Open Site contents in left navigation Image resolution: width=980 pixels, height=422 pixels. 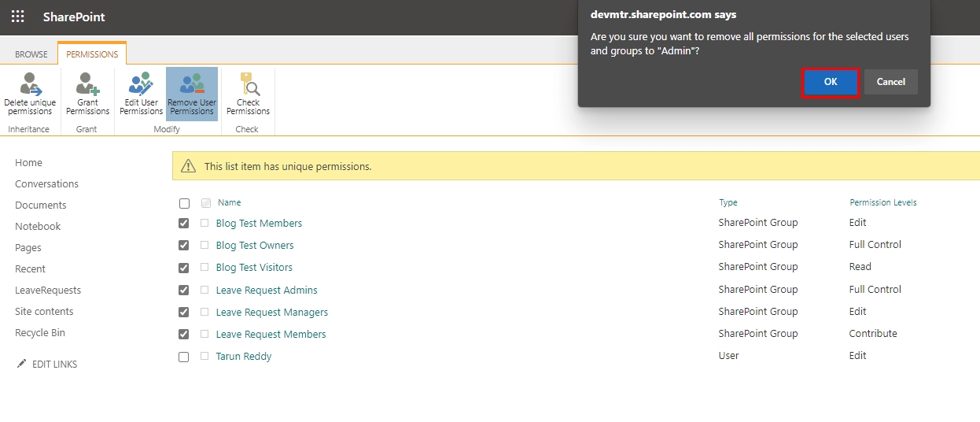point(44,312)
